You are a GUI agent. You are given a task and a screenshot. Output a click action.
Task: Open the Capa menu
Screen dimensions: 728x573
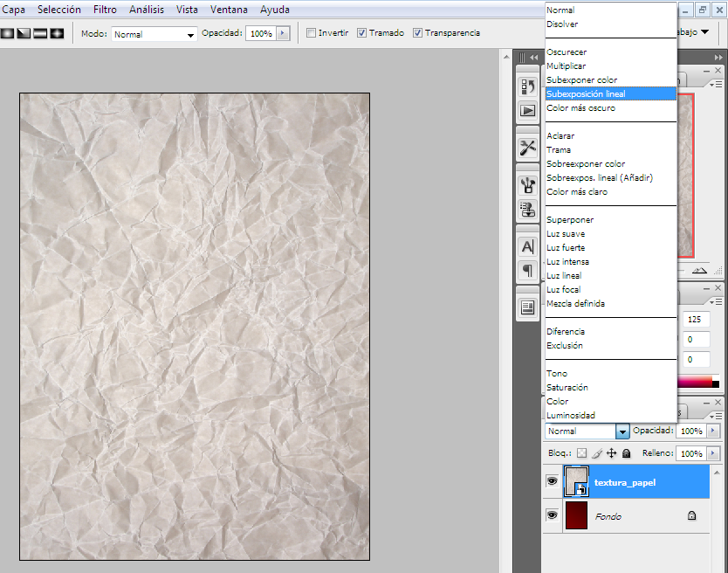coord(13,10)
